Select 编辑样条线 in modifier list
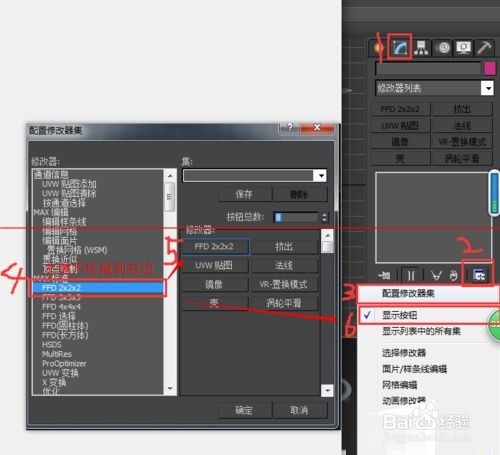This screenshot has width=500, height=455. [x=64, y=222]
